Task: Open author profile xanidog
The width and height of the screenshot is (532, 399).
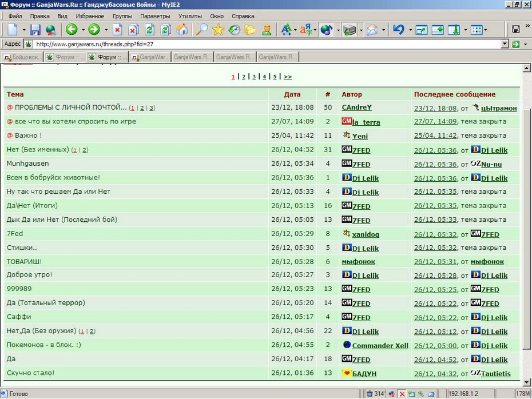Action: (x=366, y=234)
